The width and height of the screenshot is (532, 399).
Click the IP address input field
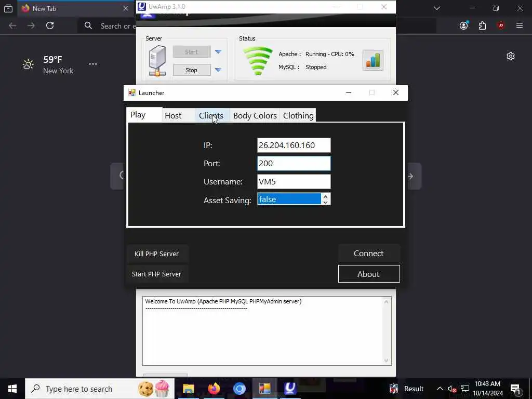[294, 145]
